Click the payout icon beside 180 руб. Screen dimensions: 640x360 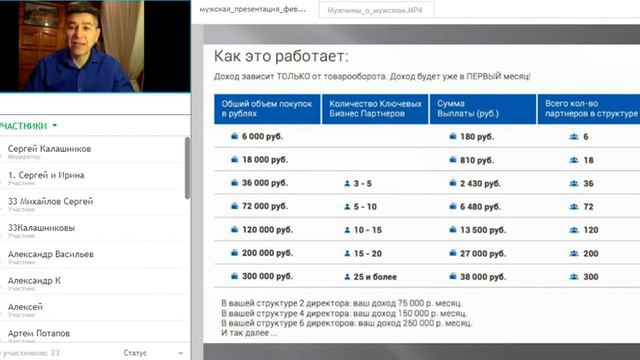[x=453, y=136]
